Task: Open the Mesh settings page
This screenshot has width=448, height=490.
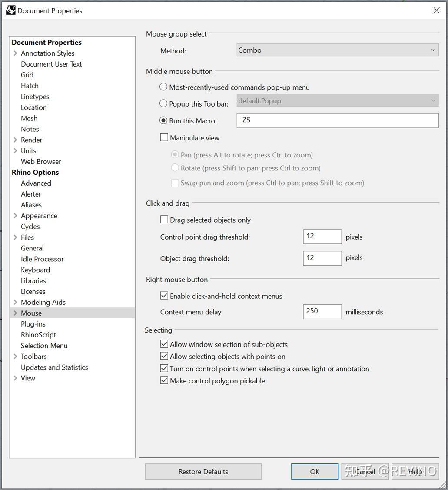Action: pyautogui.click(x=29, y=118)
